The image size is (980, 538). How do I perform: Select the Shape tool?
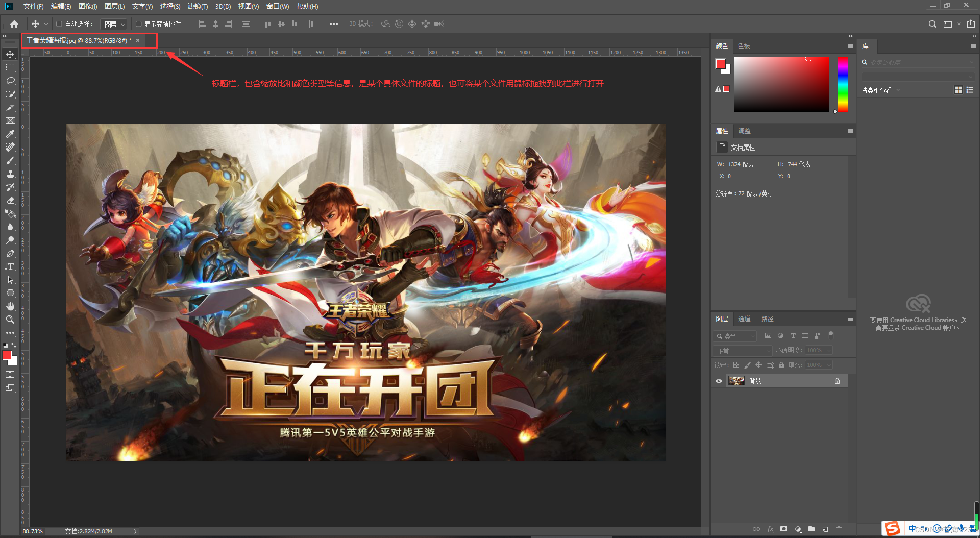pos(10,293)
